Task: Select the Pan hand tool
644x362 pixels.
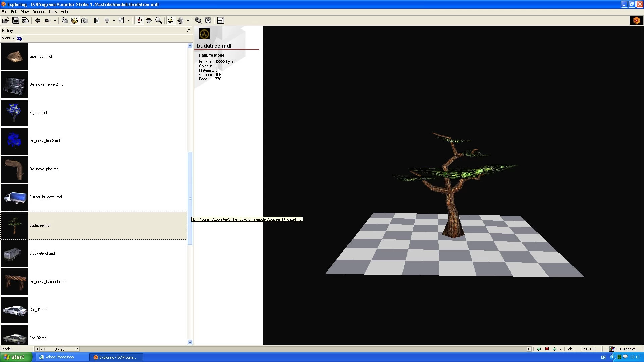Action: 149,21
